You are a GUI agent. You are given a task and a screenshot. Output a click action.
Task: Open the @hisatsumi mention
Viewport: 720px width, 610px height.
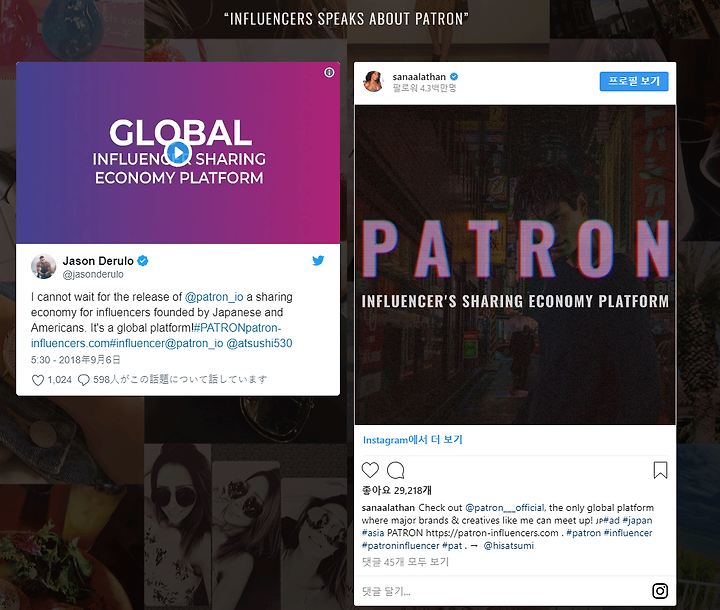[x=509, y=546]
